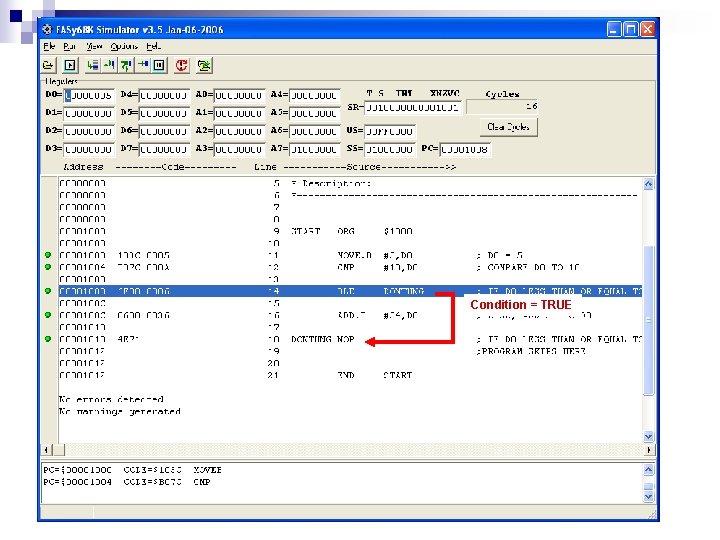The width and height of the screenshot is (720, 540).
Task: Open the Options menu
Action: coord(124,46)
